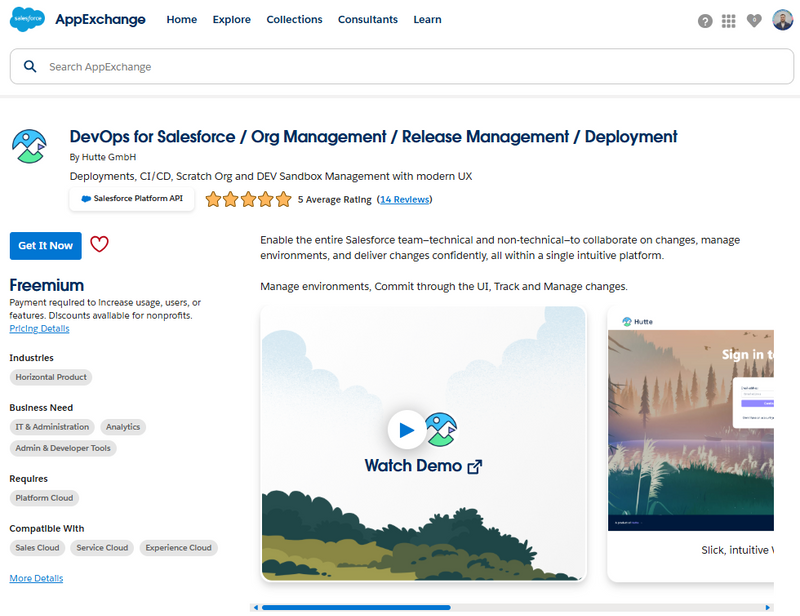Image resolution: width=800 pixels, height=616 pixels.
Task: Play the Watch Demo video
Action: (x=407, y=430)
